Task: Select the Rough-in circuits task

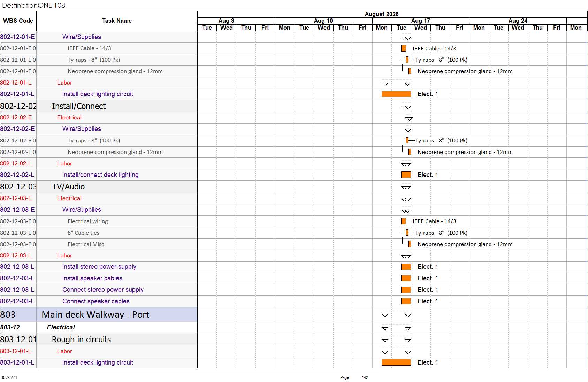Action: [x=81, y=340]
